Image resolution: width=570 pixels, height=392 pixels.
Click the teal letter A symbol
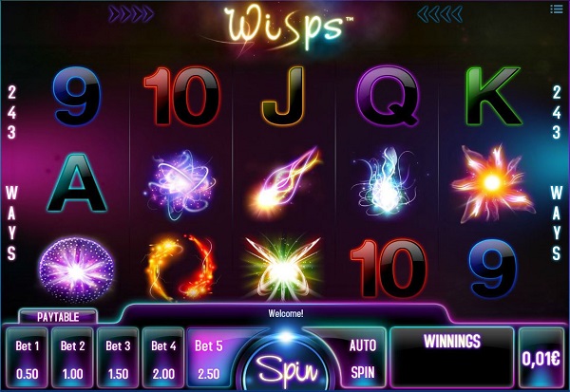click(76, 183)
